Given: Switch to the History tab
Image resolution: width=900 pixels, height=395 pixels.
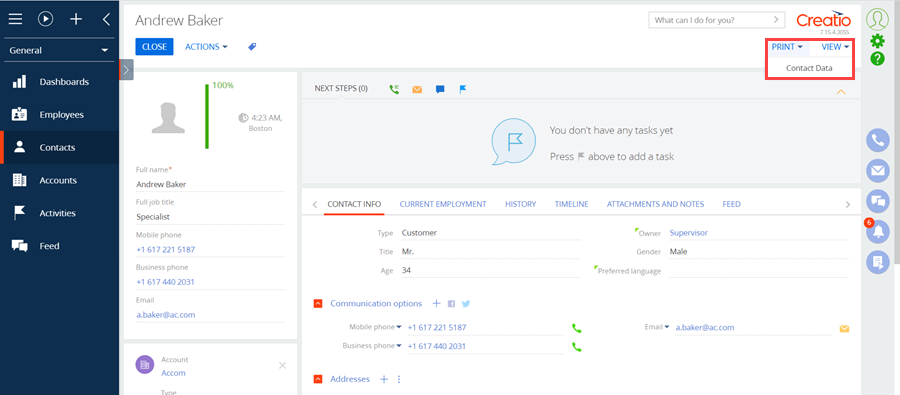Looking at the screenshot, I should pyautogui.click(x=521, y=204).
